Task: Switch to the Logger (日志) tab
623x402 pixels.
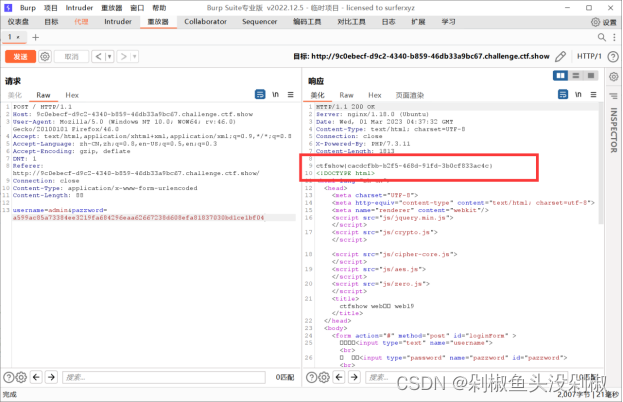Action: 389,22
